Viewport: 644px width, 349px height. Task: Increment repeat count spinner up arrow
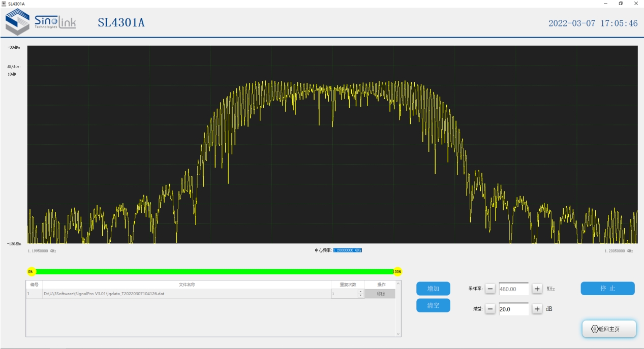tap(361, 292)
